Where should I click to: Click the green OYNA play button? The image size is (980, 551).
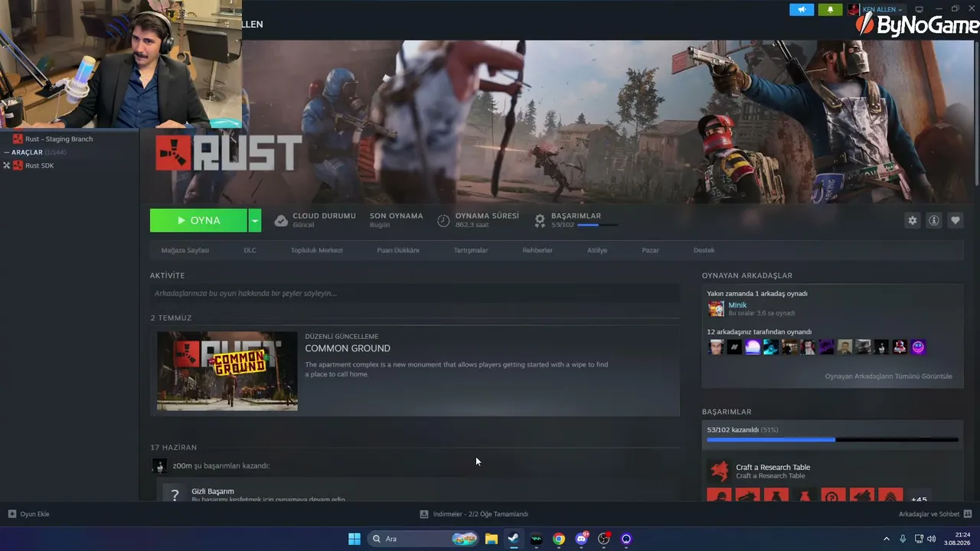tap(198, 220)
